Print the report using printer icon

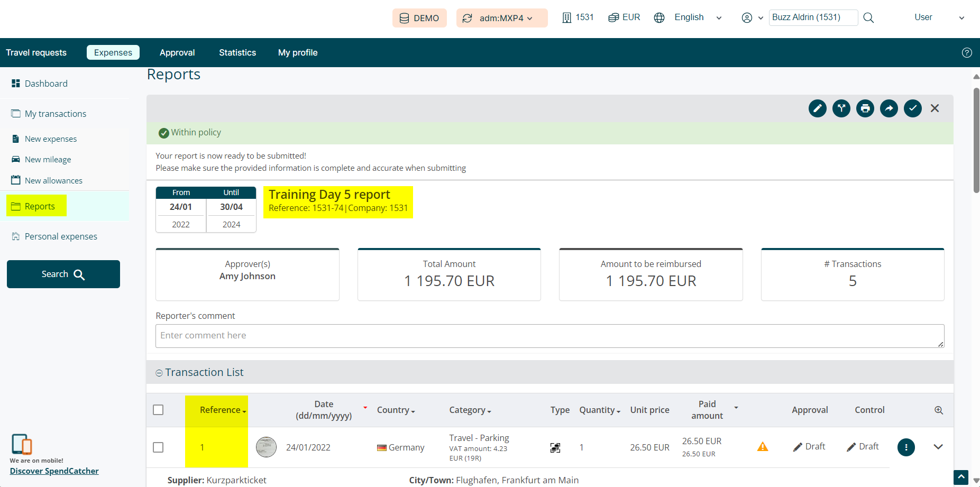click(865, 108)
